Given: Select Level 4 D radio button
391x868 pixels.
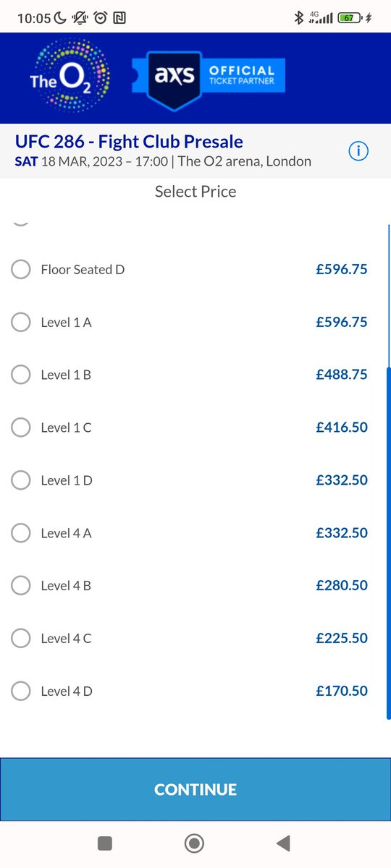Looking at the screenshot, I should [x=21, y=691].
